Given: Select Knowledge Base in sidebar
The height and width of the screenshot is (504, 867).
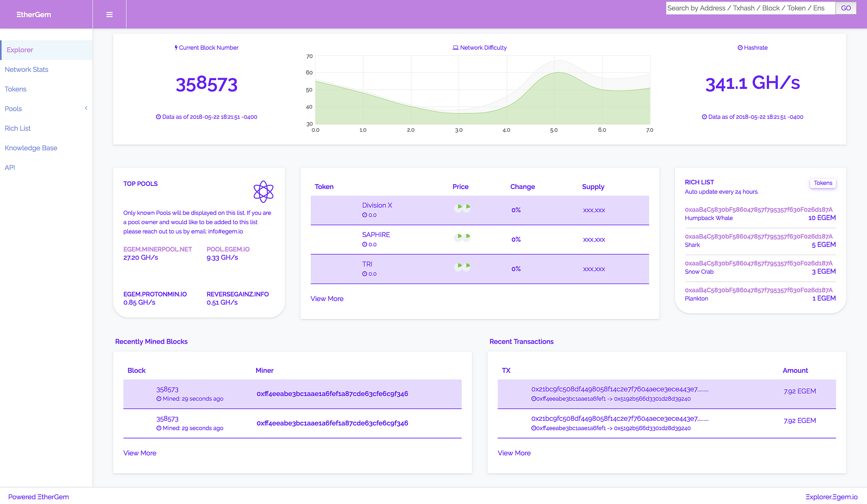Looking at the screenshot, I should point(31,148).
